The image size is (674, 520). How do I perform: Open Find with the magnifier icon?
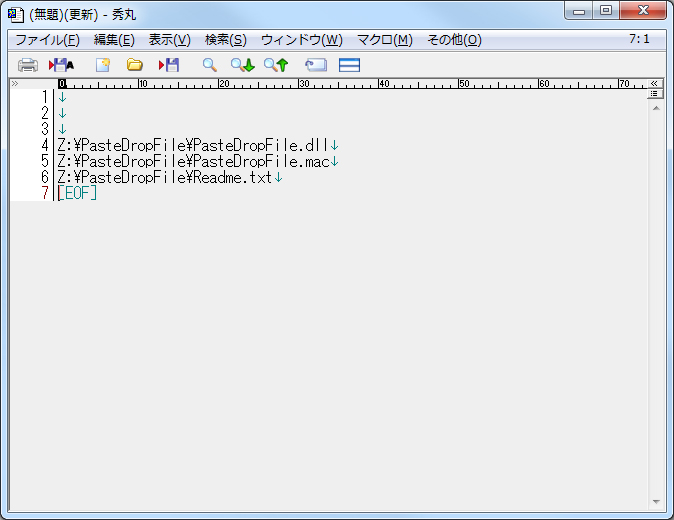point(209,65)
